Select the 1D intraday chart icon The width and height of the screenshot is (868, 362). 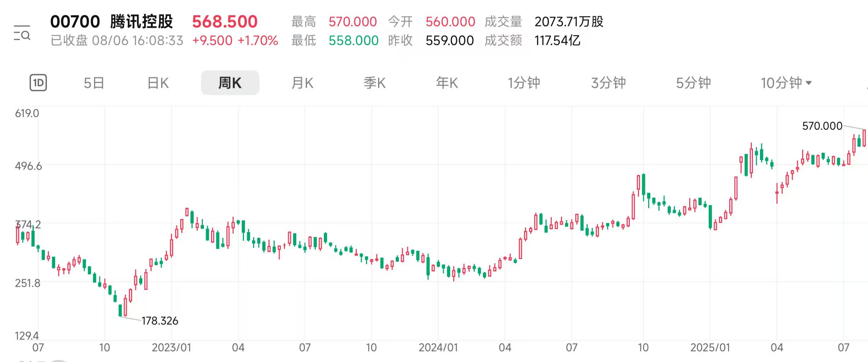coord(38,83)
